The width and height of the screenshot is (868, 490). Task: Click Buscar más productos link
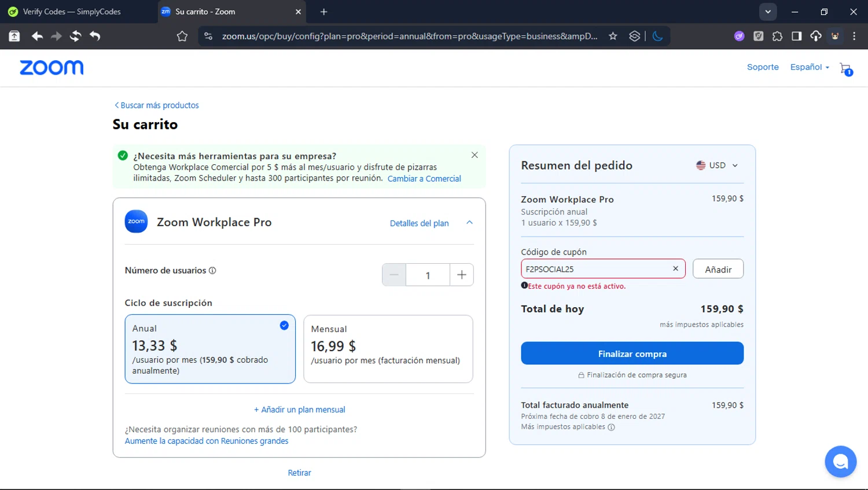[156, 105]
